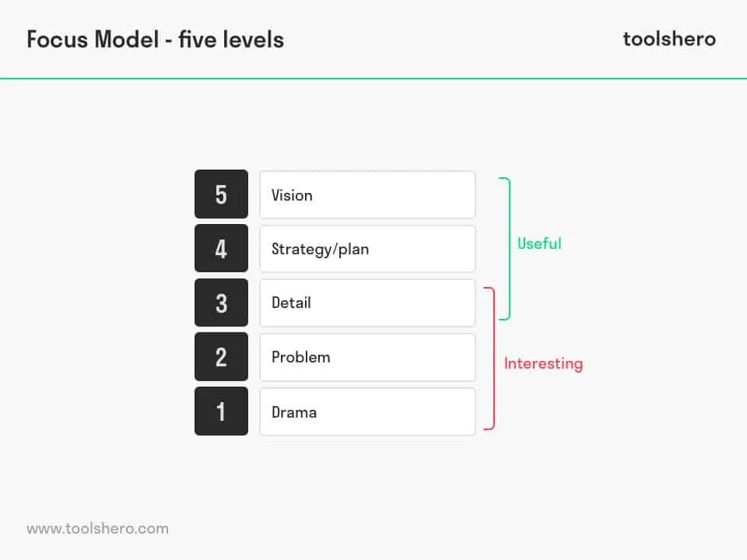Click the toolshero logo

[x=669, y=39]
